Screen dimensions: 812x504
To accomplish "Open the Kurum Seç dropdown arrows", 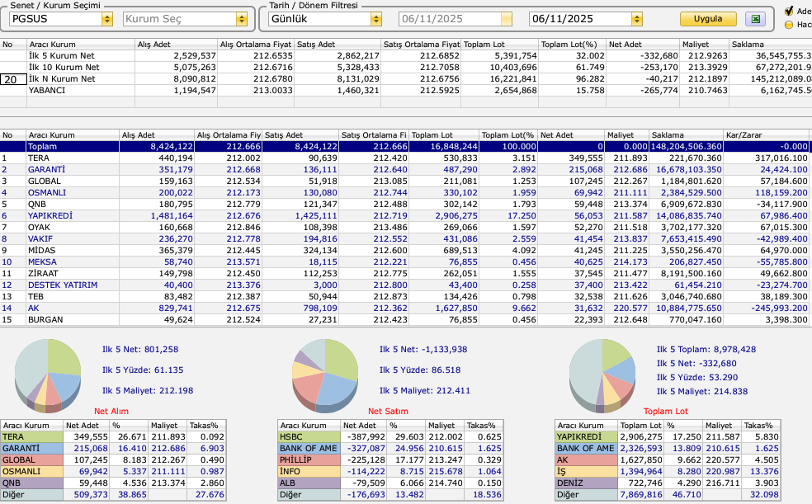I will click(x=241, y=19).
